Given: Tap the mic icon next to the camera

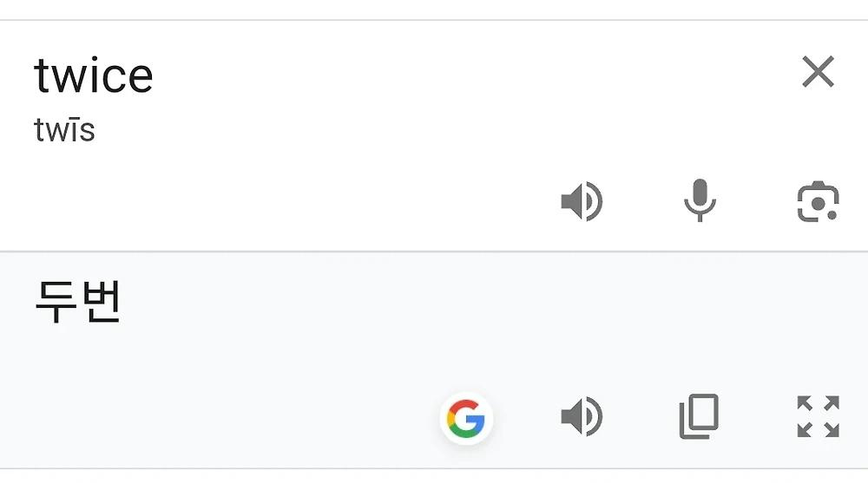Looking at the screenshot, I should tap(700, 200).
